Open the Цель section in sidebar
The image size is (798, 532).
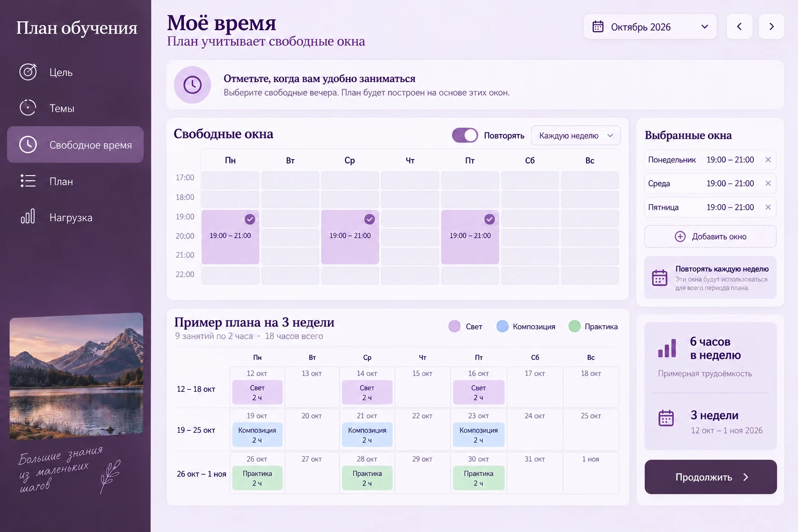pos(75,72)
